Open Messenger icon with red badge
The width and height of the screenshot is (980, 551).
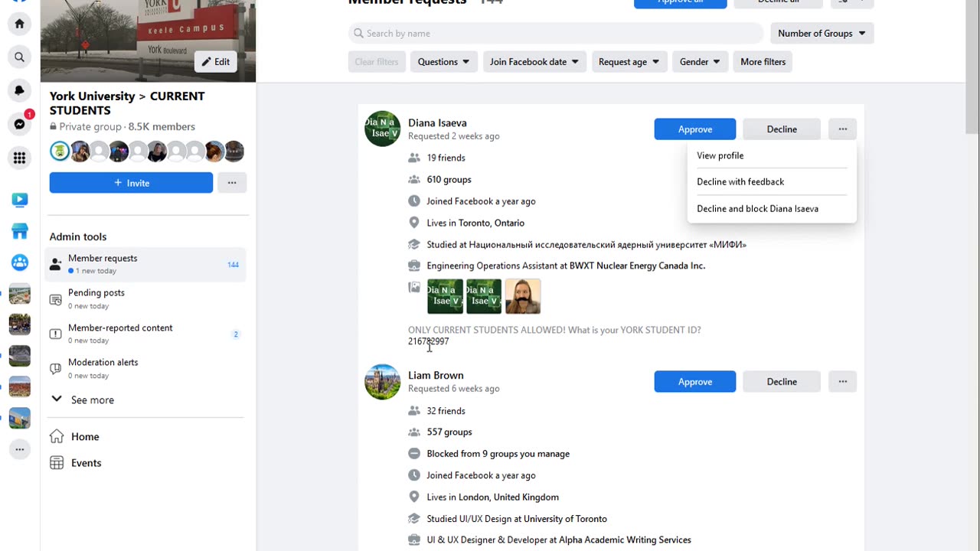(20, 124)
